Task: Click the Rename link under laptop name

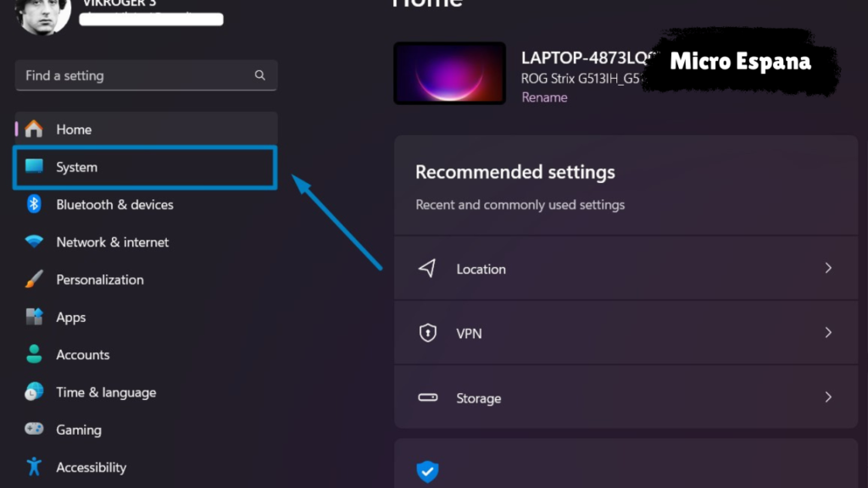Action: click(x=544, y=97)
